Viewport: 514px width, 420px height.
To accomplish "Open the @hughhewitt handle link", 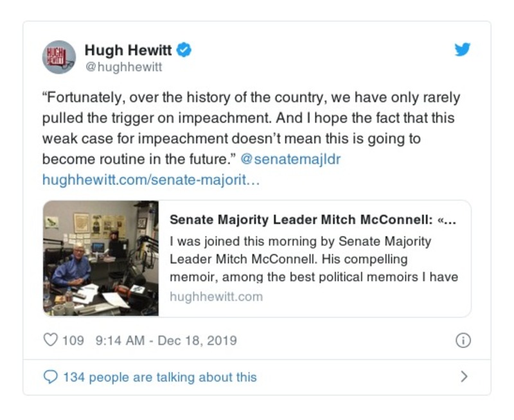I will click(x=123, y=67).
